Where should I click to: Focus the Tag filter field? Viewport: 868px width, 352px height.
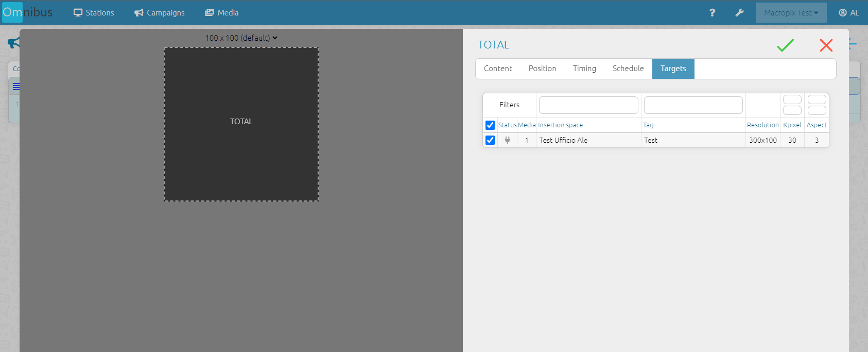coord(693,105)
